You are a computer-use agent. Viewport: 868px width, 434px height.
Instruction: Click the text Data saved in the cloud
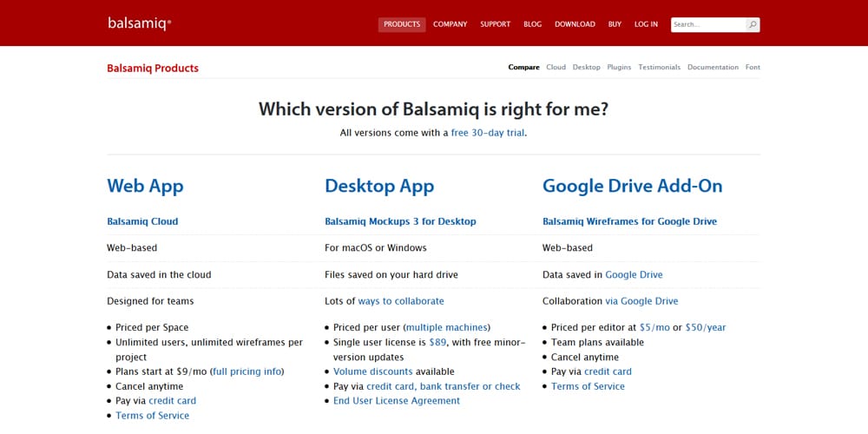click(159, 274)
